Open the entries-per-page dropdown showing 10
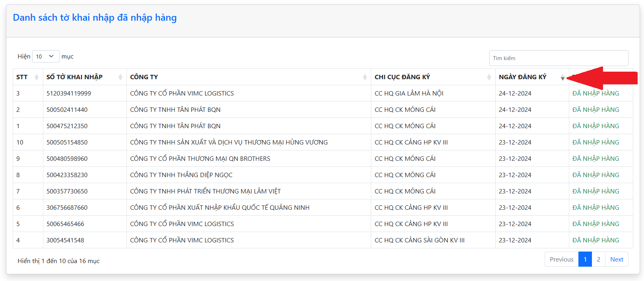 click(x=45, y=57)
